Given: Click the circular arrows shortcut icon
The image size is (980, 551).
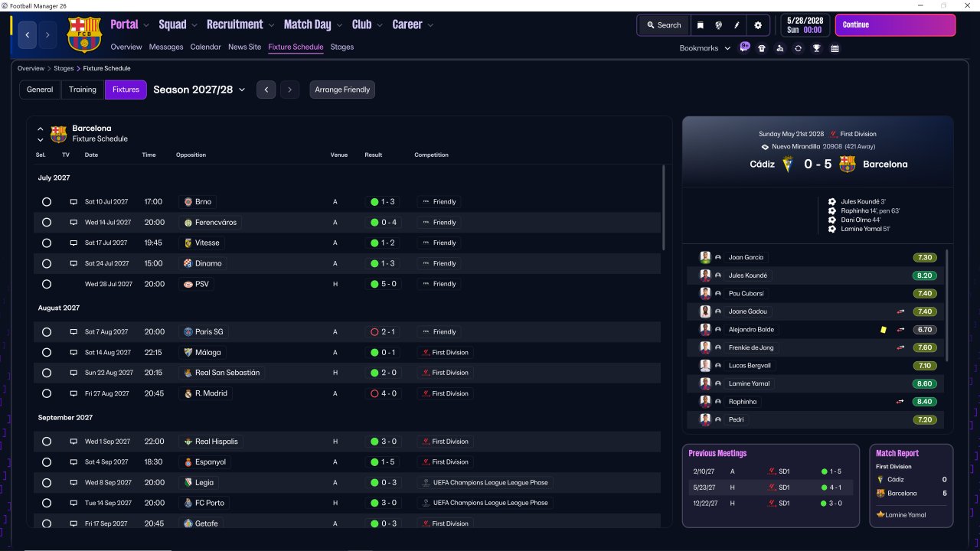Looking at the screenshot, I should point(798,48).
